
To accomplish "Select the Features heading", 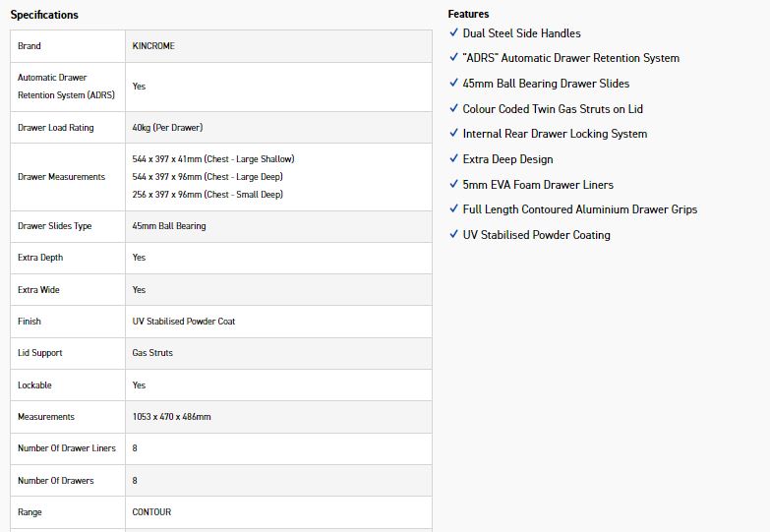I will [x=468, y=14].
